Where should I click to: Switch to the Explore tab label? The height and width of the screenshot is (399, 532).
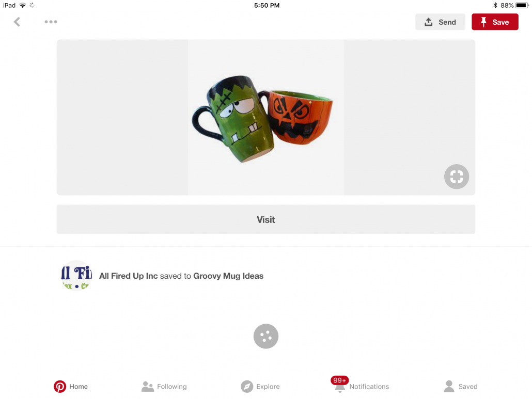[268, 387]
